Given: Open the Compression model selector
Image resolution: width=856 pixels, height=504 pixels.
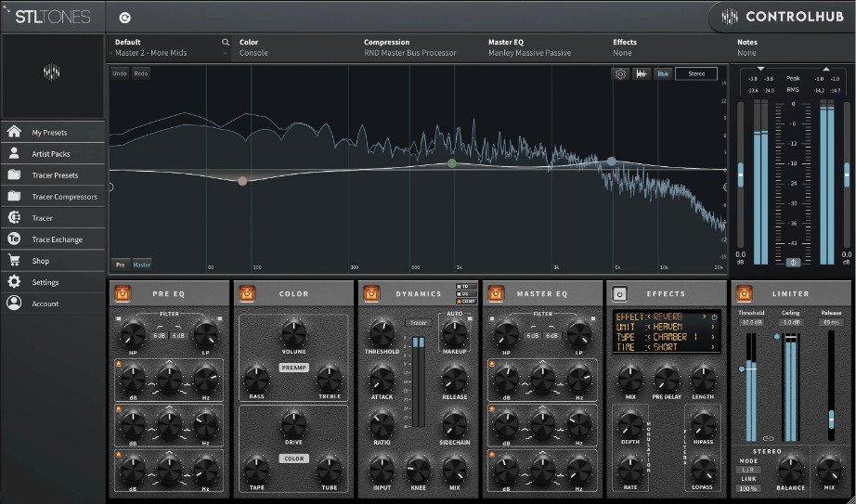Looking at the screenshot, I should [x=409, y=53].
